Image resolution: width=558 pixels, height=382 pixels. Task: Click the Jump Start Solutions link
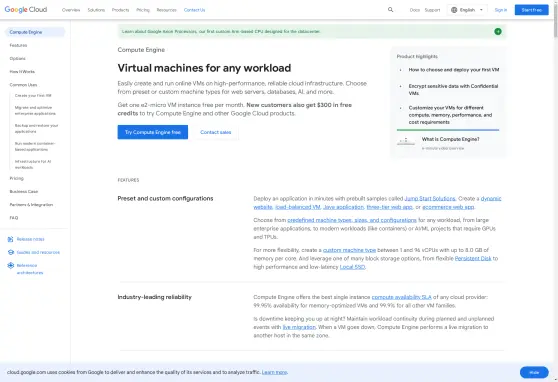pyautogui.click(x=430, y=198)
